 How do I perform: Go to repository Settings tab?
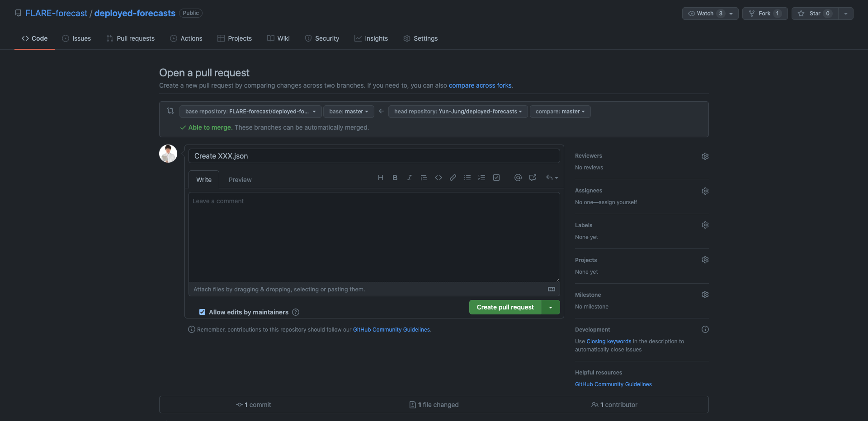tap(420, 38)
